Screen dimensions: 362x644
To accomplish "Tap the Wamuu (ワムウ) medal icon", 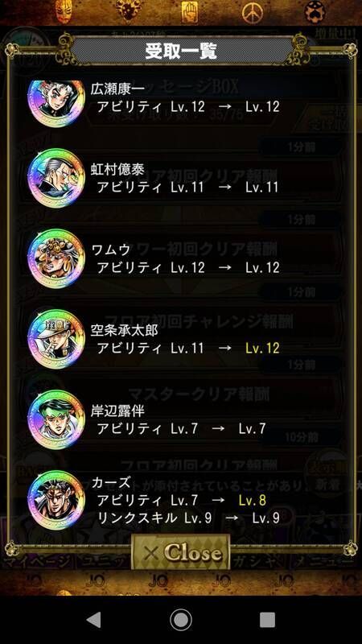I will coord(56,258).
